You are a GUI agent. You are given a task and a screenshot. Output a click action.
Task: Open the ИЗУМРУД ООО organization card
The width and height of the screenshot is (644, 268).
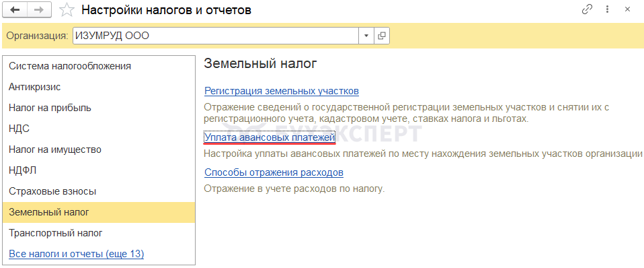[382, 36]
